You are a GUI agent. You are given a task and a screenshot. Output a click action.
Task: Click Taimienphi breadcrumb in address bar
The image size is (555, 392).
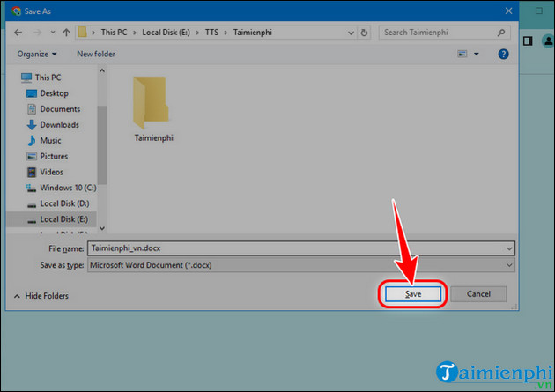point(252,33)
